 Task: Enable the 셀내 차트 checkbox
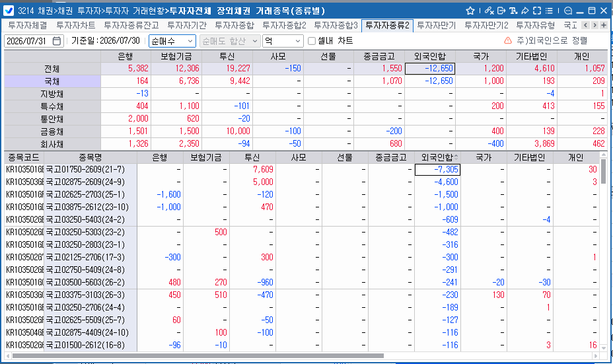click(x=312, y=41)
